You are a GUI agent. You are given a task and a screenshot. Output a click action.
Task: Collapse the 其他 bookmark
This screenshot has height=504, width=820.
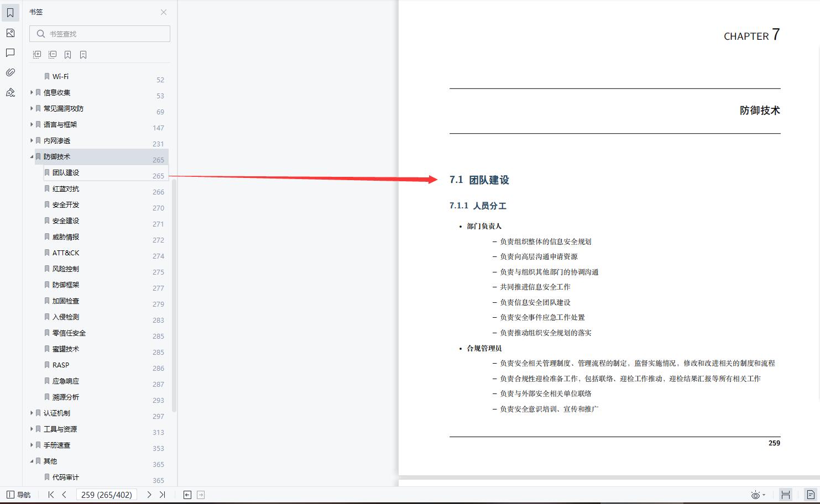click(x=32, y=461)
